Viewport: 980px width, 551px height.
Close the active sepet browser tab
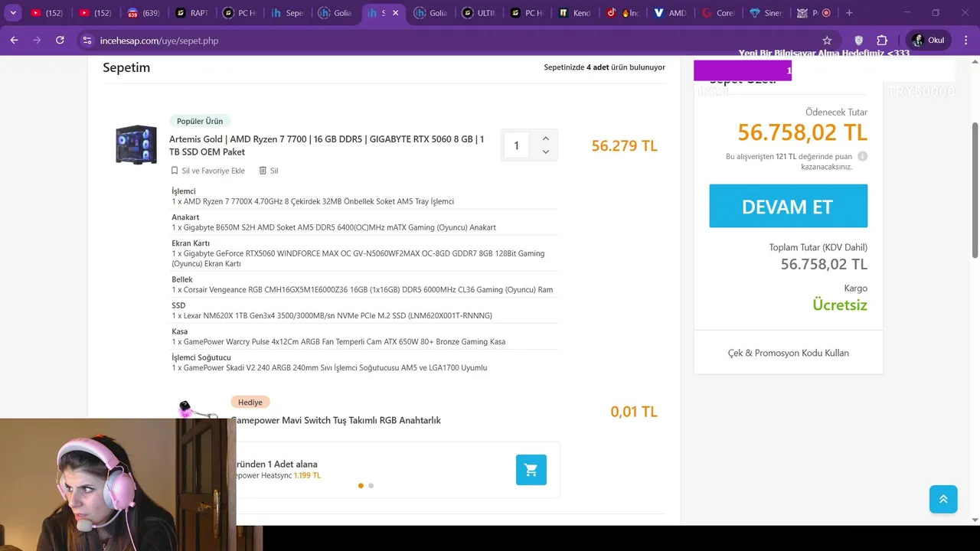(395, 13)
